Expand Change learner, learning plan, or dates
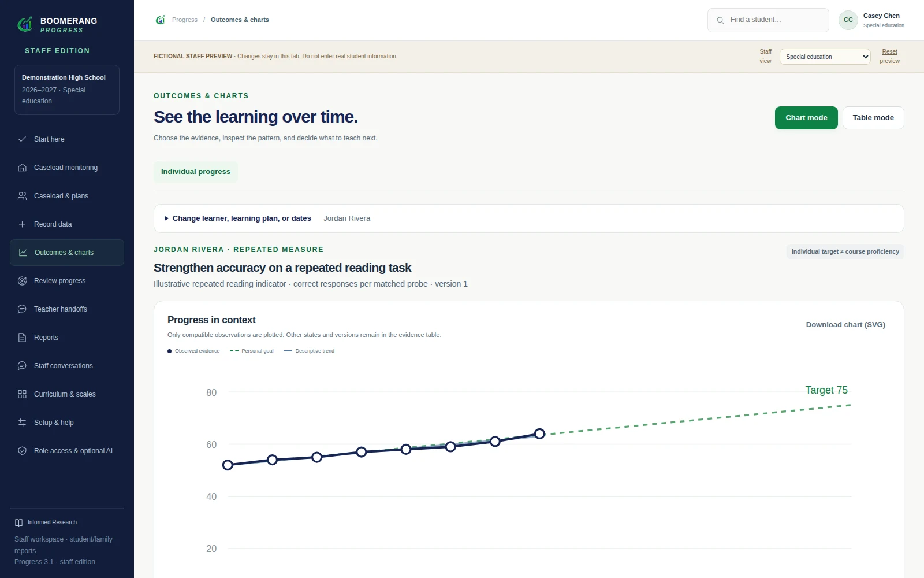Image resolution: width=924 pixels, height=578 pixels. click(237, 218)
